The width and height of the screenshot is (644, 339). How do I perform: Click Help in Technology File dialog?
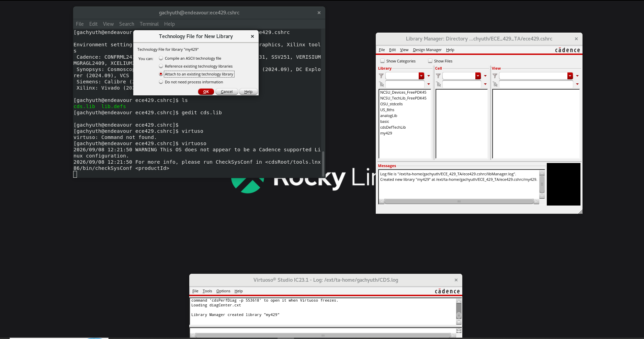coord(248,92)
